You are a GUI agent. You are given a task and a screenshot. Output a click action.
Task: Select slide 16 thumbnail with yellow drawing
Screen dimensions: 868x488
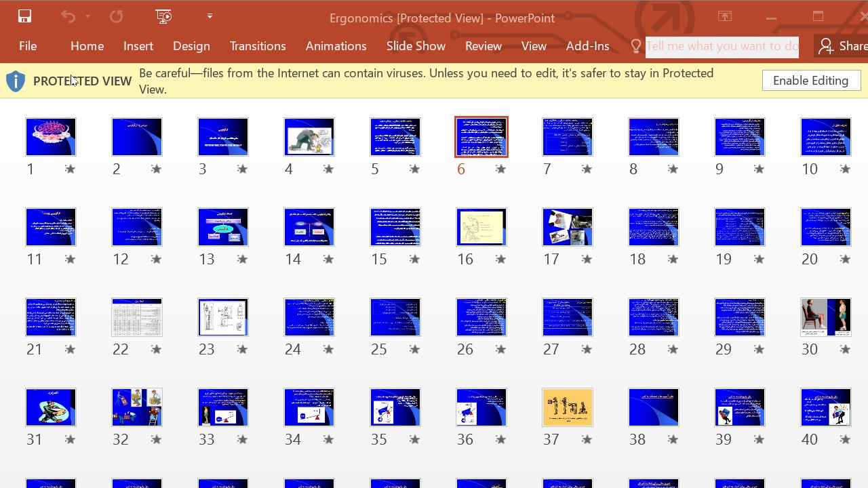pyautogui.click(x=481, y=227)
